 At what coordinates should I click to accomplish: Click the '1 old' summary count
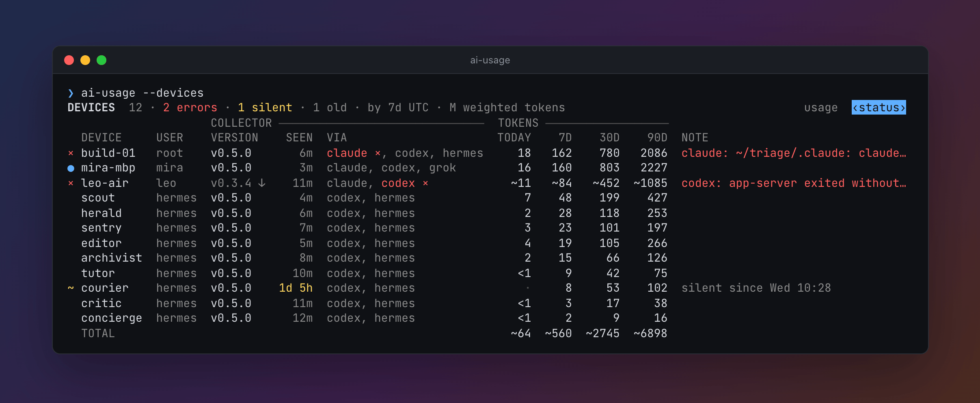click(330, 108)
